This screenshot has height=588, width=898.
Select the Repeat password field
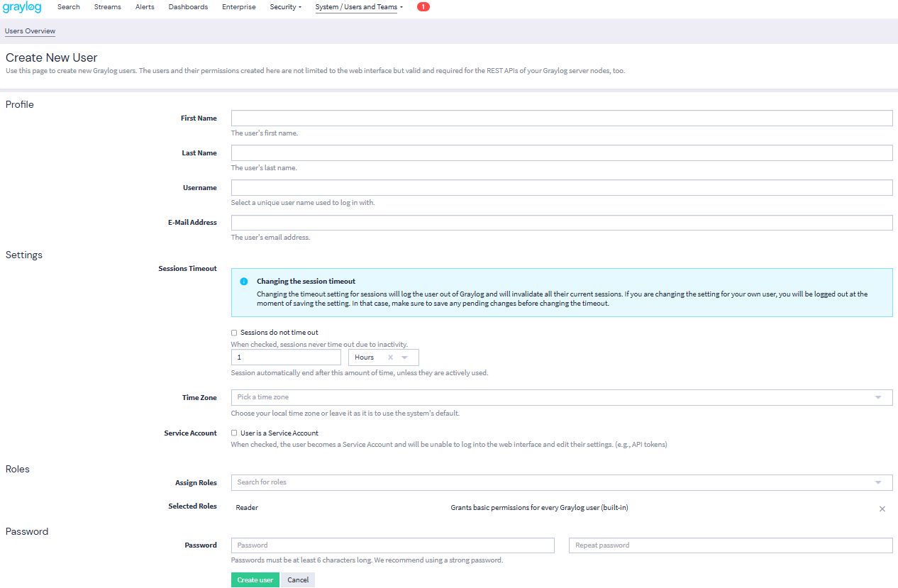click(x=730, y=545)
